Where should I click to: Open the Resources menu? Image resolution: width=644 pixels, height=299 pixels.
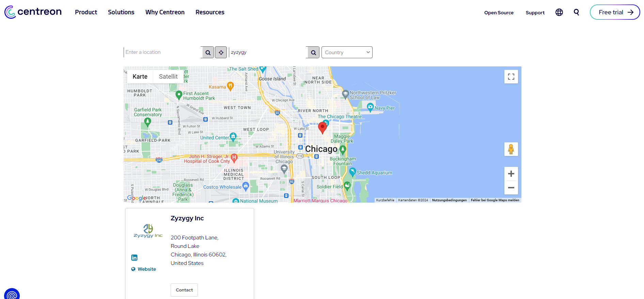click(210, 12)
